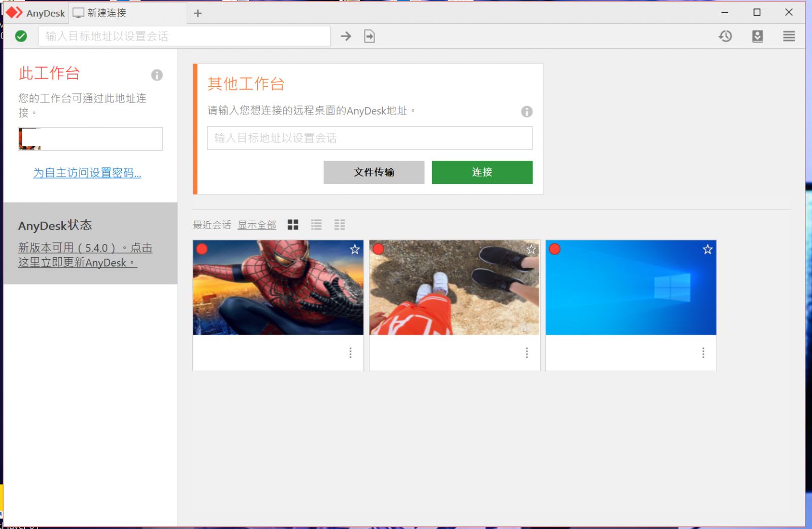Click the green connection status checkmark
Viewport: 812px width, 529px height.
[21, 36]
